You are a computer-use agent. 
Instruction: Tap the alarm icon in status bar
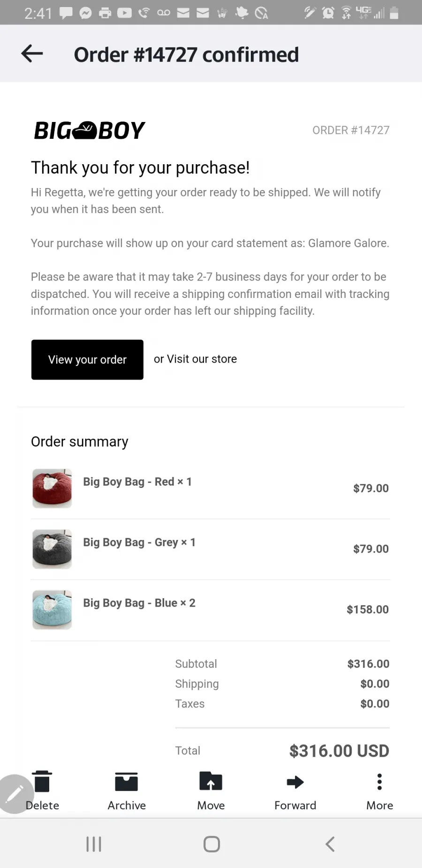point(328,13)
